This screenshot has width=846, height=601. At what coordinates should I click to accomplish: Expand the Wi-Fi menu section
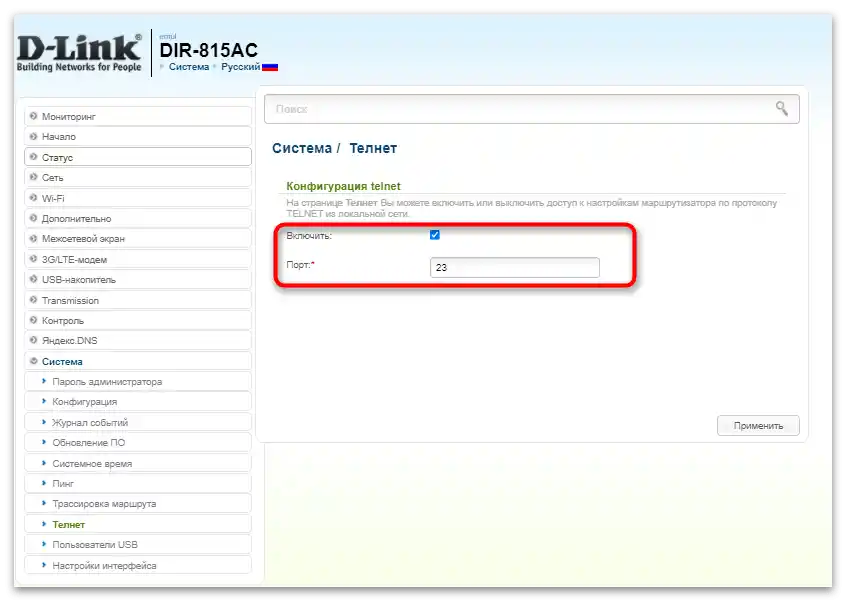138,198
